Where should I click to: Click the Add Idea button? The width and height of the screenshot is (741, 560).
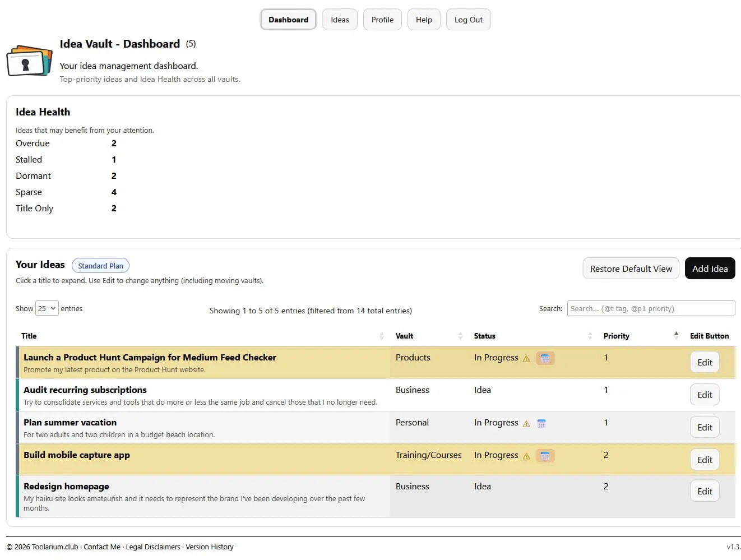(710, 269)
